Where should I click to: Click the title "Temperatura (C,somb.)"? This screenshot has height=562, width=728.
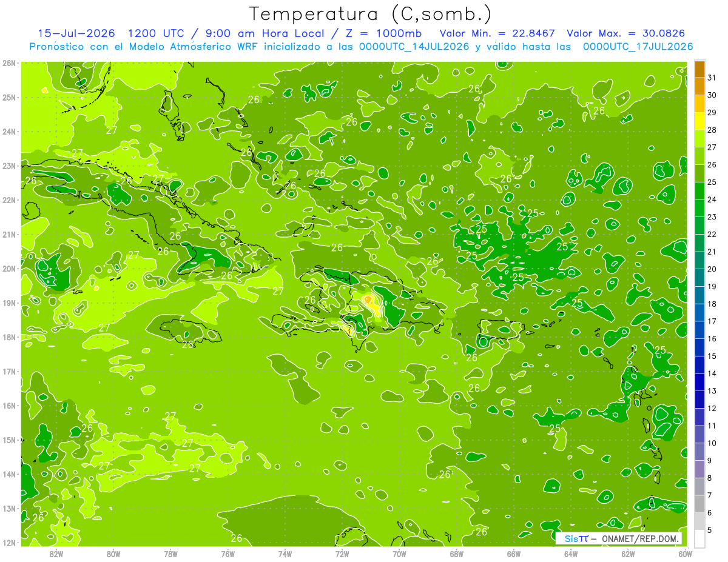pos(371,14)
